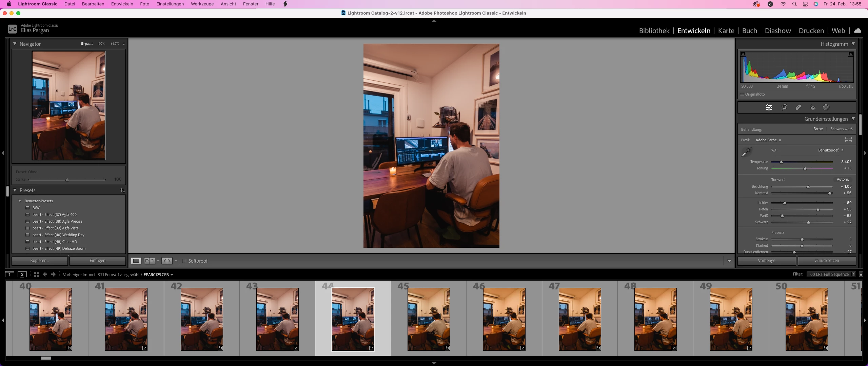
Task: Open the Masking tool
Action: tap(826, 107)
